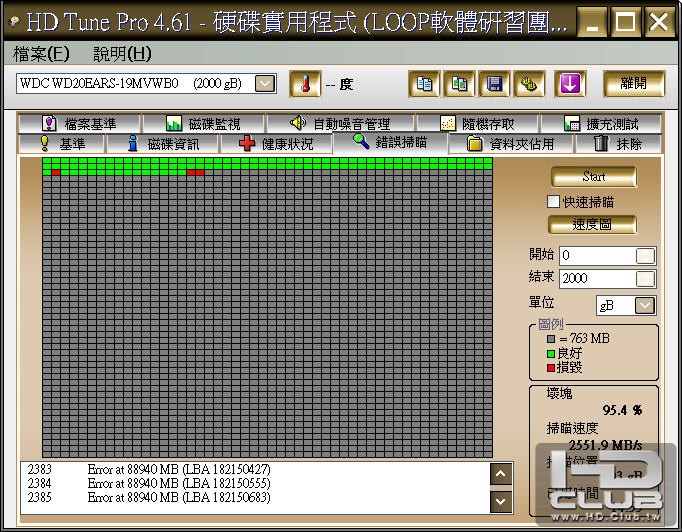The image size is (682, 532).
Task: Switch to the 抹除 erase tab
Action: [618, 144]
